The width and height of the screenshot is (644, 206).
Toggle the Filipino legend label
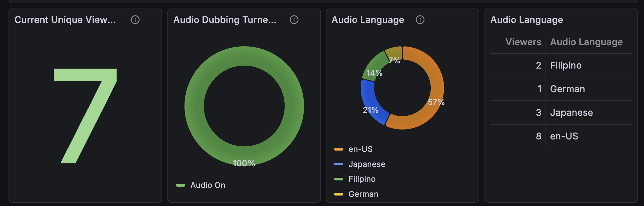(x=362, y=179)
